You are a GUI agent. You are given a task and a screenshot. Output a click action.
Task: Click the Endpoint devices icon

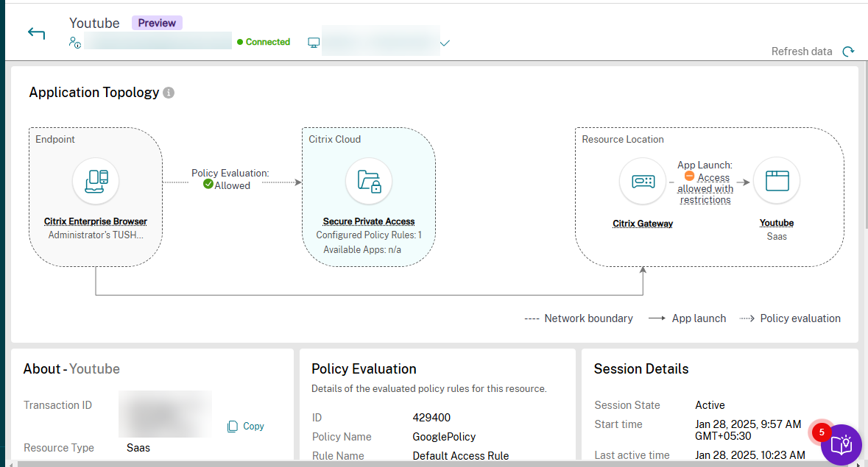[96, 181]
